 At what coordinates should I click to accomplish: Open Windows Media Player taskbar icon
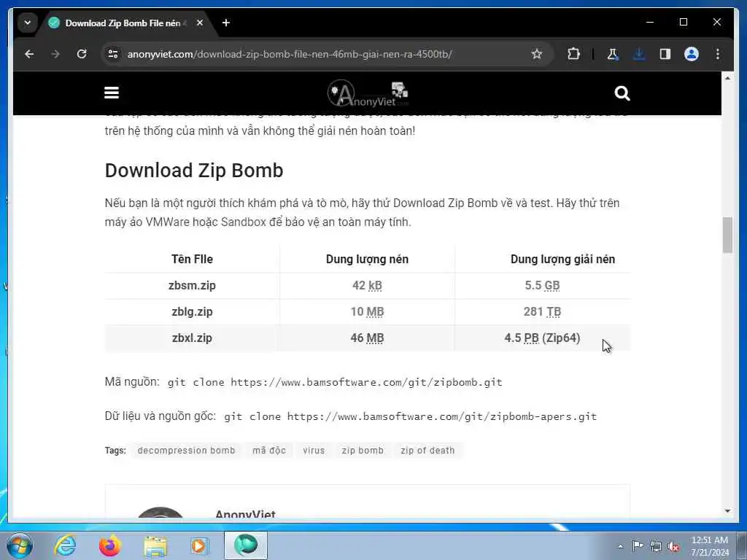199,545
